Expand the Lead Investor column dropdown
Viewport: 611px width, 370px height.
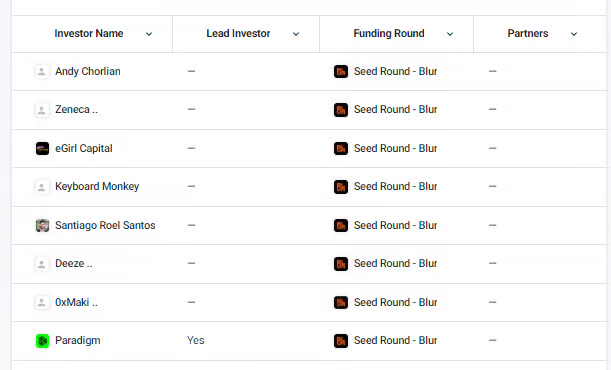click(296, 34)
